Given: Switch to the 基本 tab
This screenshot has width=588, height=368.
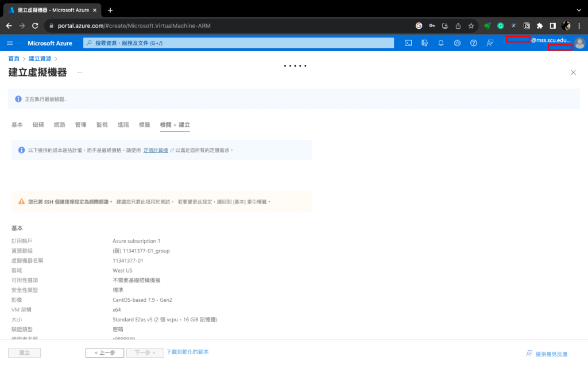Looking at the screenshot, I should [x=17, y=125].
